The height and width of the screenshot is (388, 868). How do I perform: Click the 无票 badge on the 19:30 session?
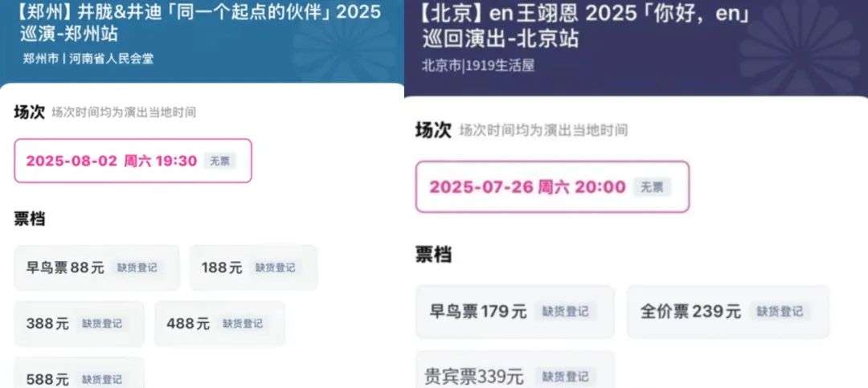tap(219, 161)
